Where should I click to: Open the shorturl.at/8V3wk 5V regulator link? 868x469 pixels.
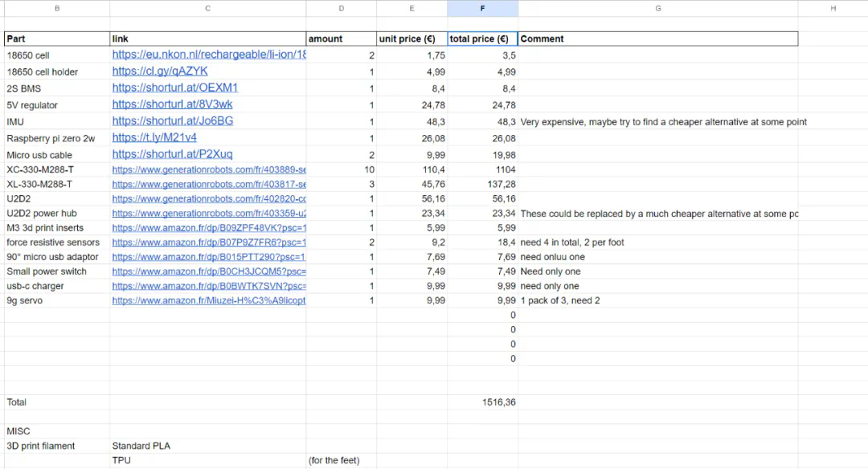pyautogui.click(x=172, y=104)
